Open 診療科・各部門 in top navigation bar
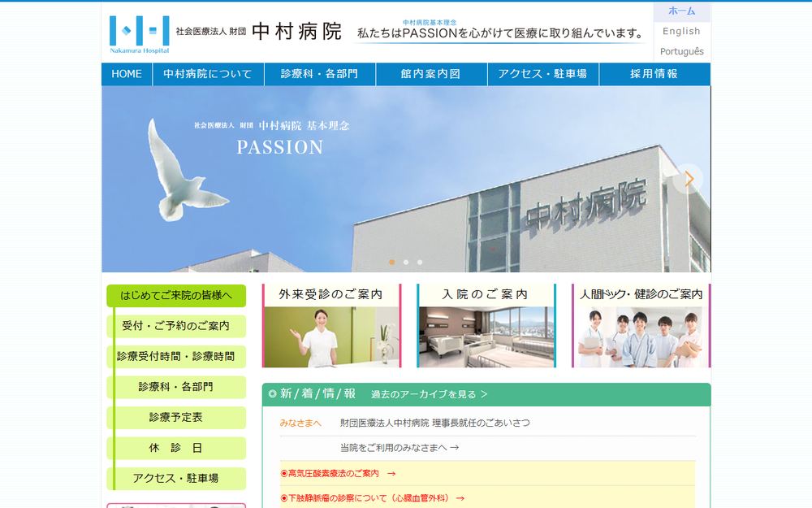 (x=320, y=74)
